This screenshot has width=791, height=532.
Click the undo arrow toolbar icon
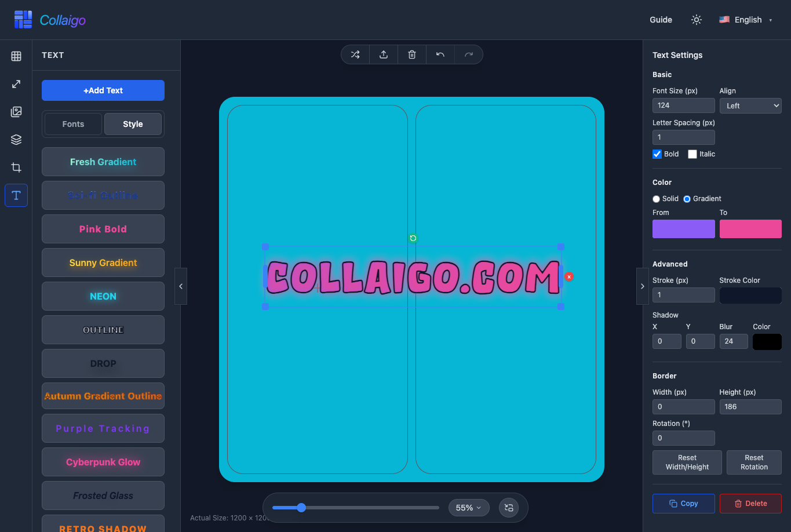click(440, 54)
